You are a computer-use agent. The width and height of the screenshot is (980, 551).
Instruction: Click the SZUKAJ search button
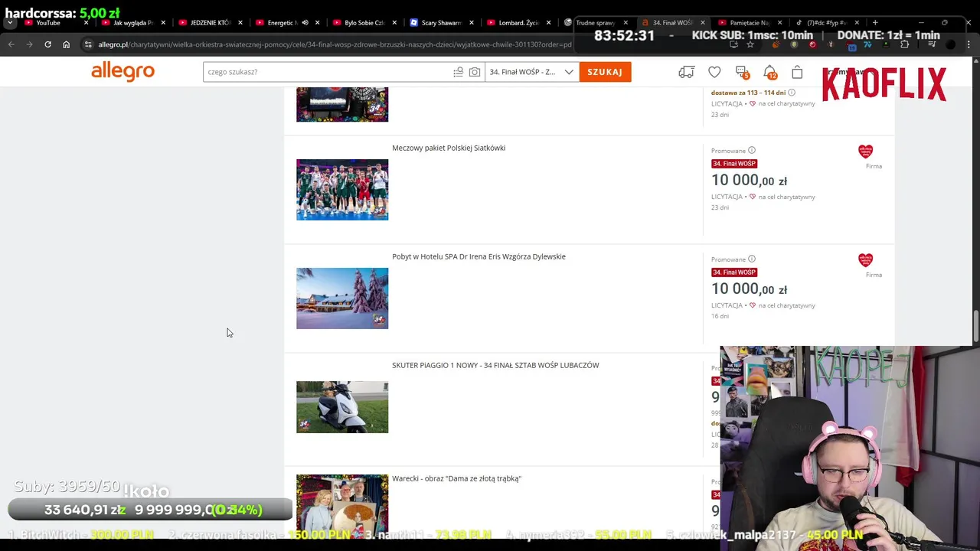coord(605,72)
